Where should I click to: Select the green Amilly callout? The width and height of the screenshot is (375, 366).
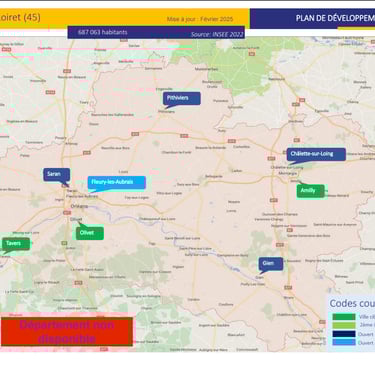[x=310, y=191]
